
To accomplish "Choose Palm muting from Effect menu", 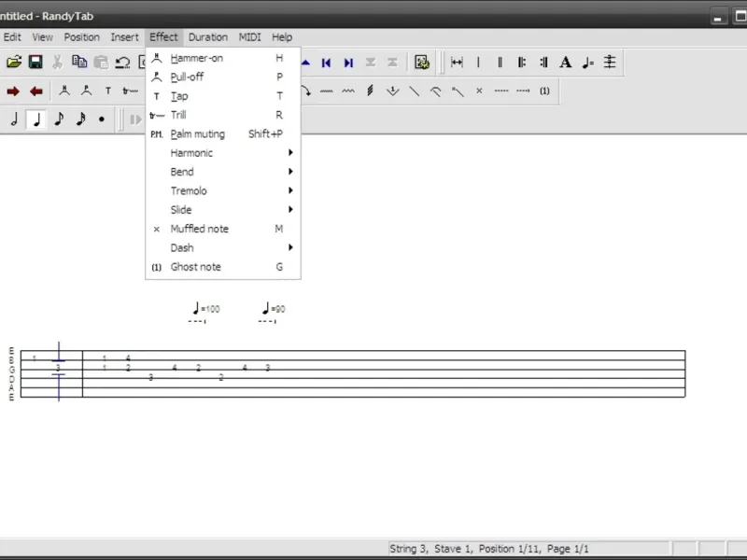I will point(223,133).
